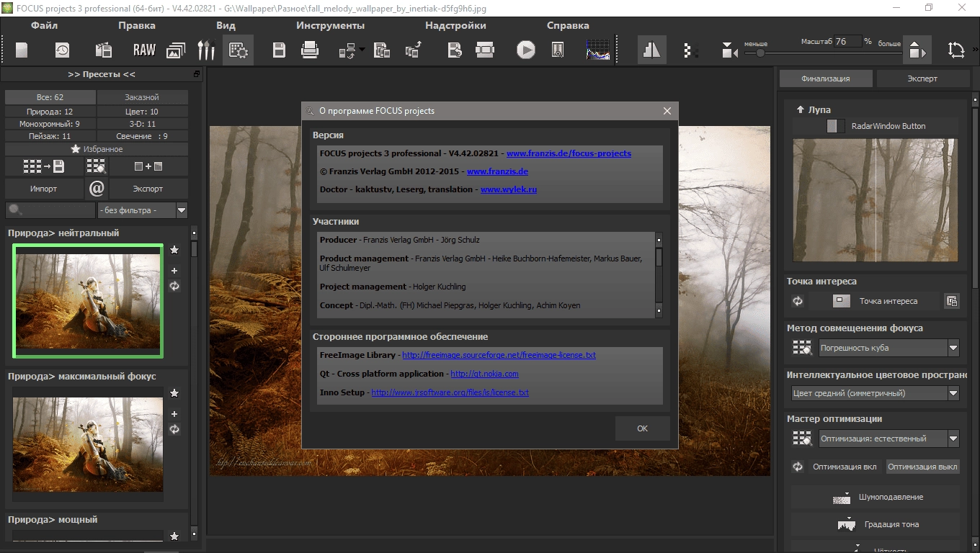The height and width of the screenshot is (553, 980).
Task: Turn on 'Оптимизация вкл'
Action: click(x=845, y=467)
